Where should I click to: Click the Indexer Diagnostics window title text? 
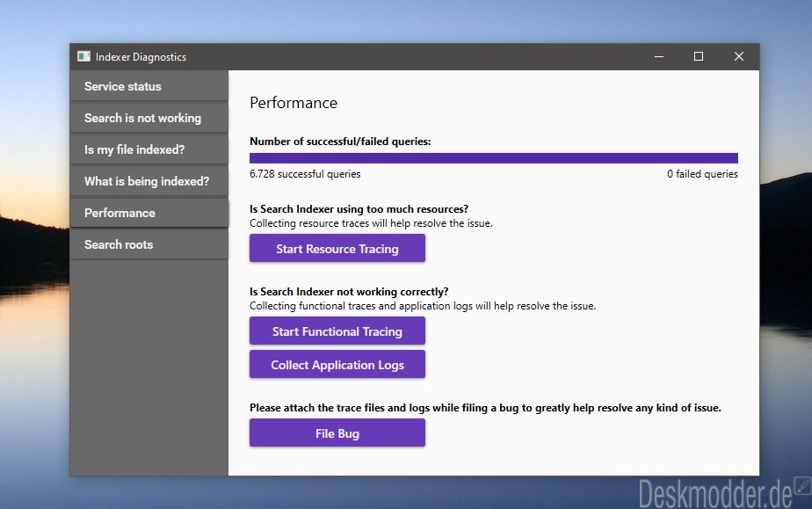coord(141,57)
